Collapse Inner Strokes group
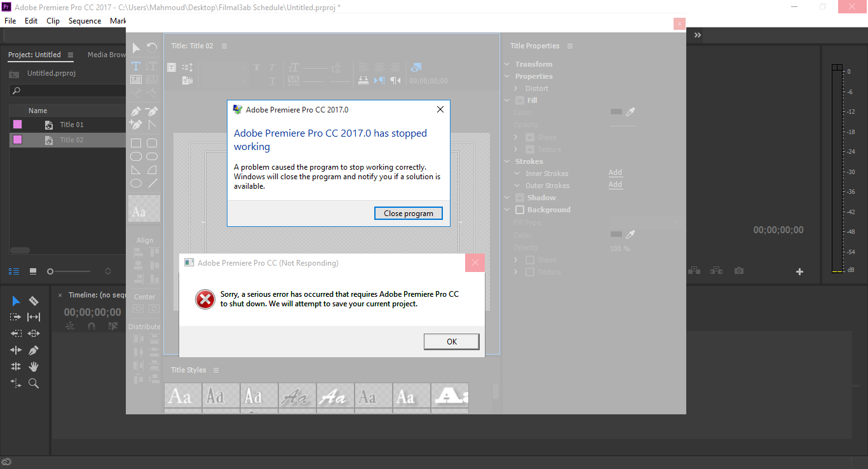 tap(517, 173)
